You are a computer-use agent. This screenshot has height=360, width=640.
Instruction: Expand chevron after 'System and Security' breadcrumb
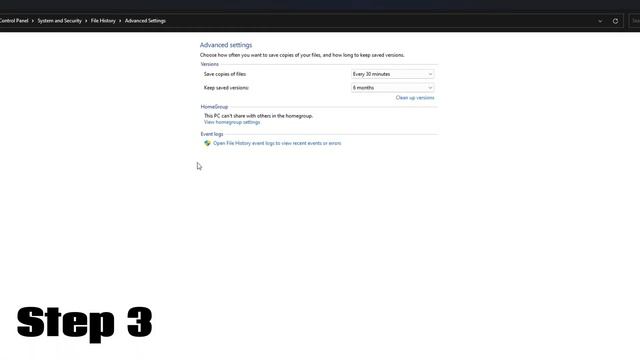[86, 21]
